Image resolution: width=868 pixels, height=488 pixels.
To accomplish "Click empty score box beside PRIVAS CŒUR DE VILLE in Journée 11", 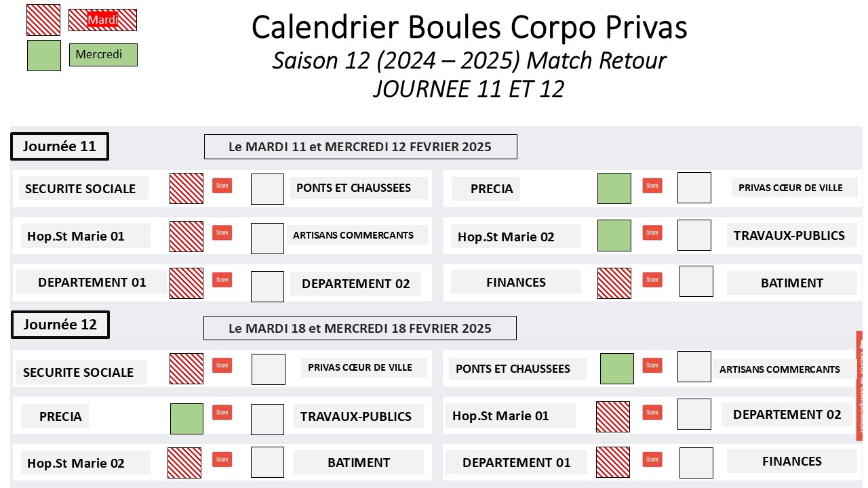I will 694,188.
